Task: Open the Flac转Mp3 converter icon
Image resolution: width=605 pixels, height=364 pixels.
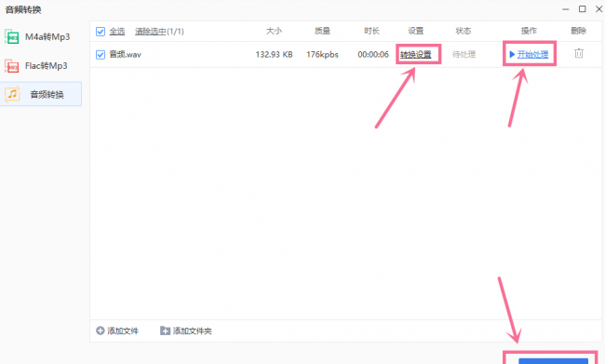Action: [11, 66]
